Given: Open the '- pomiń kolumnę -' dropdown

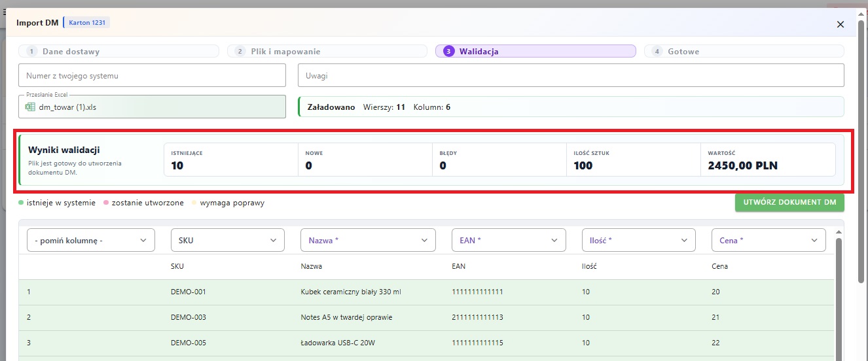Looking at the screenshot, I should point(91,240).
